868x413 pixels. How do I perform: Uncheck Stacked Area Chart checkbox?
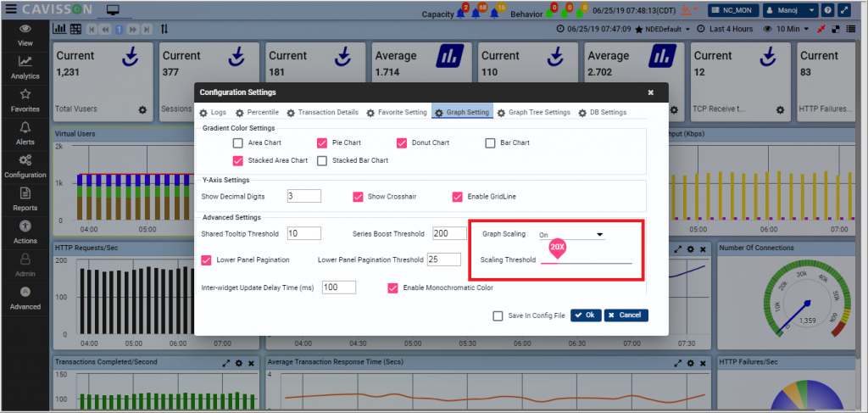coord(238,160)
